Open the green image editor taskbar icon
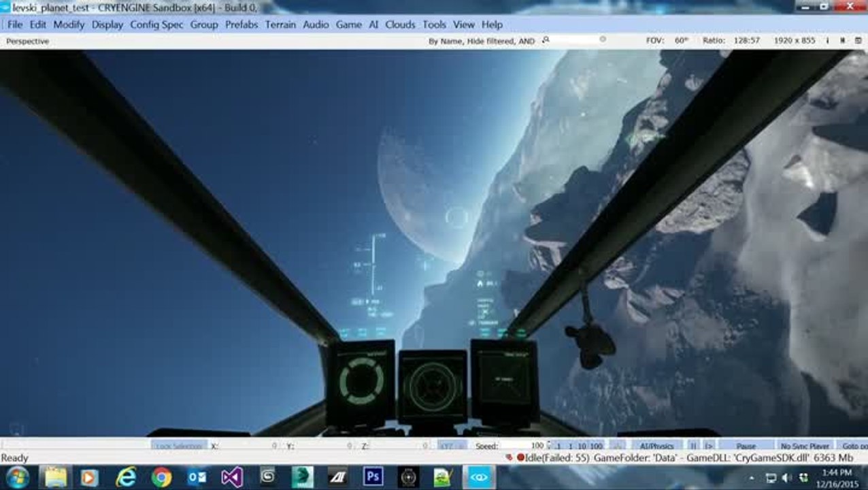The width and height of the screenshot is (868, 490). [444, 477]
